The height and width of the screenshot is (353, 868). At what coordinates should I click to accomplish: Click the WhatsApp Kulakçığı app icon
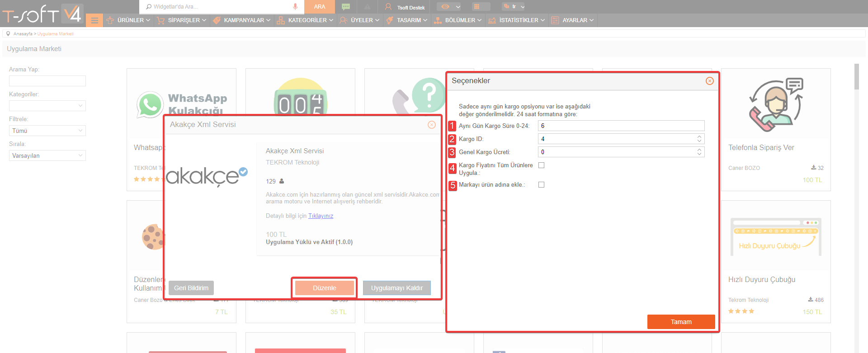click(182, 104)
